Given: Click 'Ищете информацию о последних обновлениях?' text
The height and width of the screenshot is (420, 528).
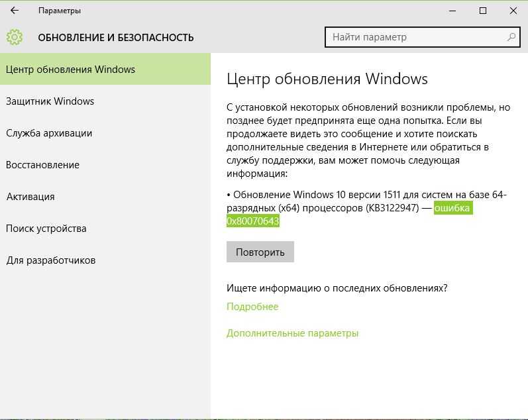Looking at the screenshot, I should coord(337,288).
